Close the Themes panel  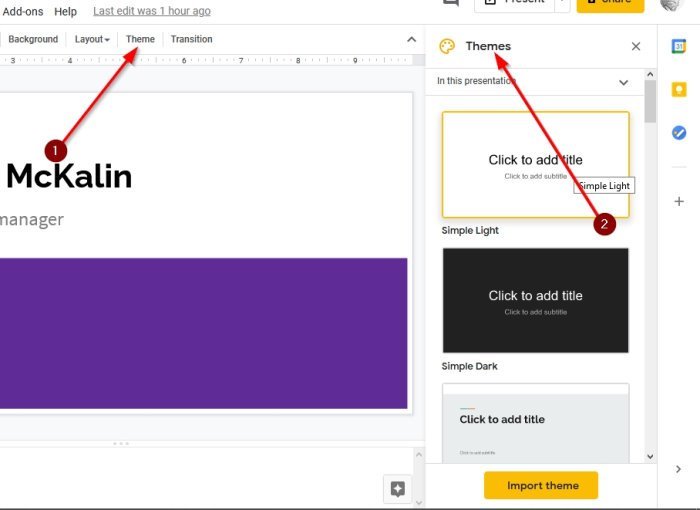point(636,46)
